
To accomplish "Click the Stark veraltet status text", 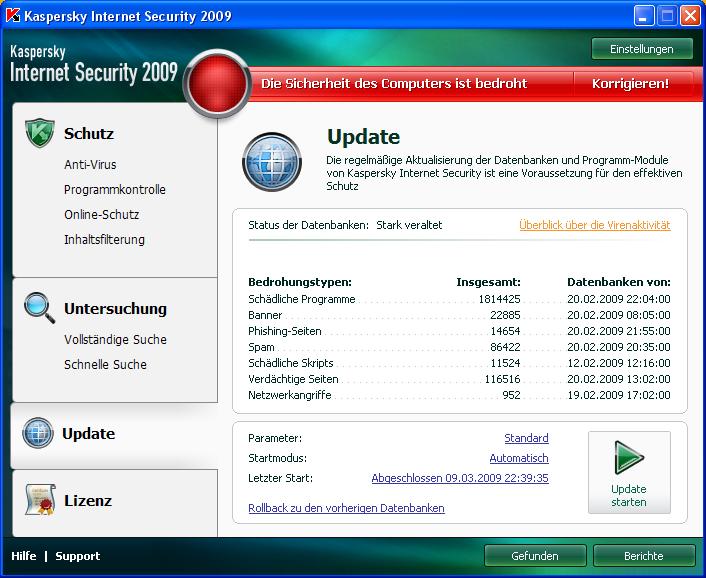I will (409, 225).
